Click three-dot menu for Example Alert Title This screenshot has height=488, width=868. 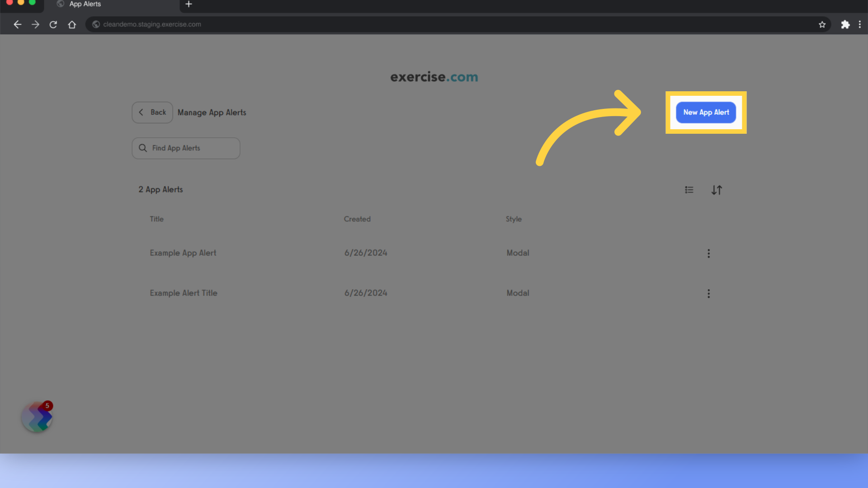click(708, 293)
